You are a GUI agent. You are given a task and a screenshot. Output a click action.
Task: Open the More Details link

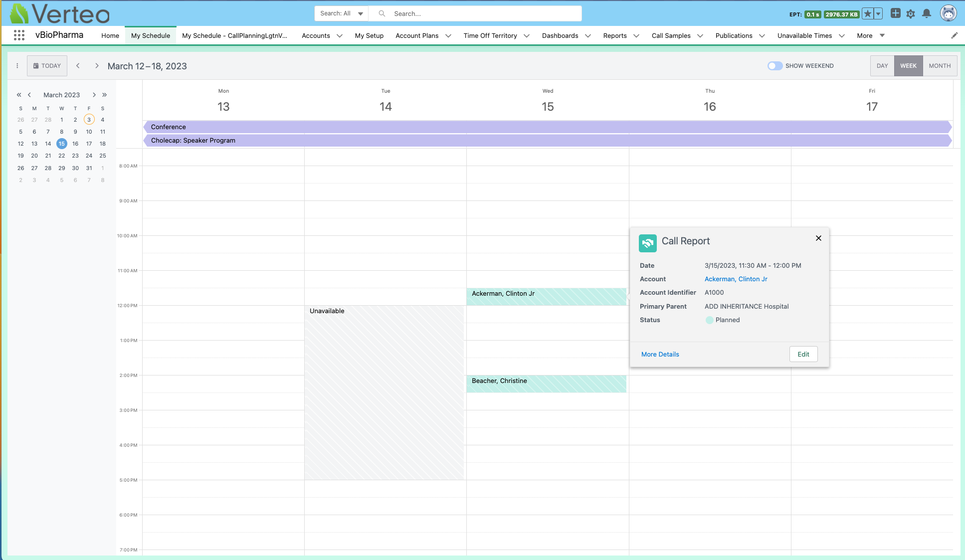[x=660, y=355]
